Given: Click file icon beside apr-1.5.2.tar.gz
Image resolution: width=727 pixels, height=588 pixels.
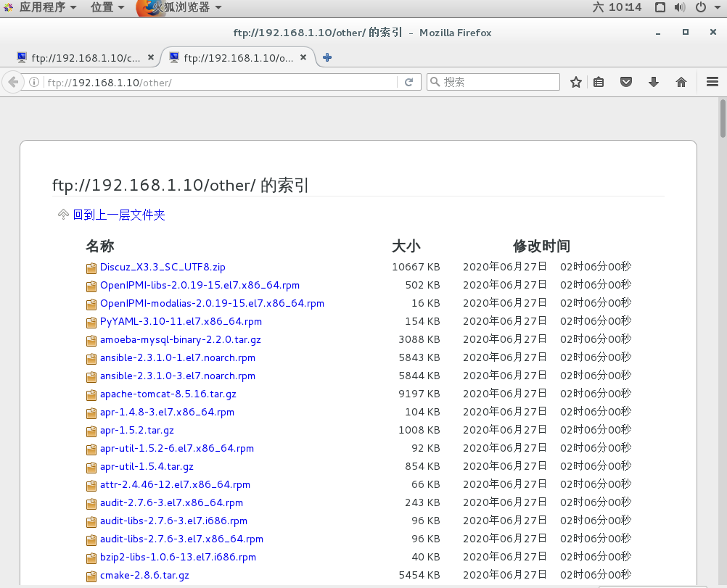Looking at the screenshot, I should point(91,431).
